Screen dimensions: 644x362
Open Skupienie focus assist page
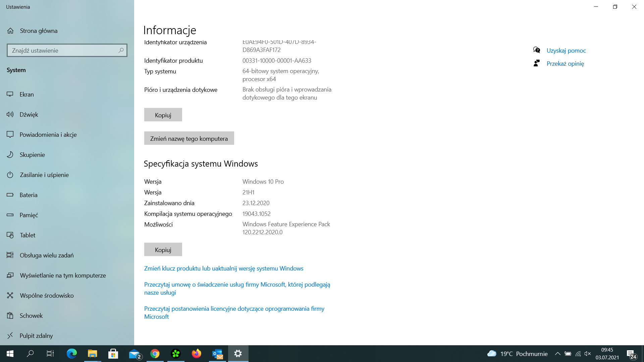(67, 155)
